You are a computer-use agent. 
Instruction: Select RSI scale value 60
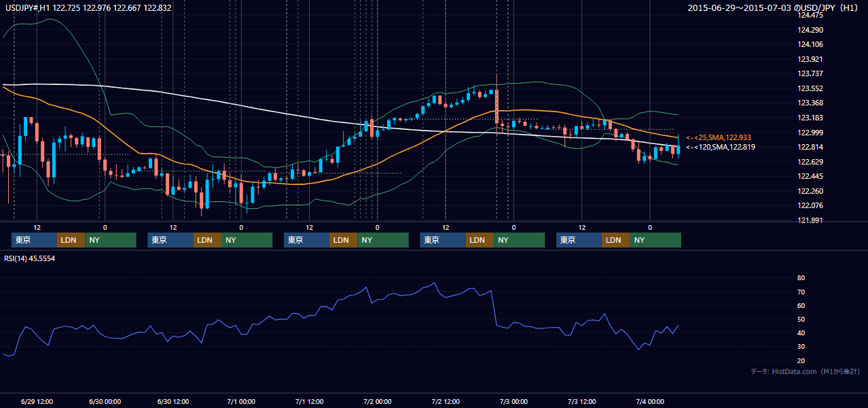tap(801, 305)
